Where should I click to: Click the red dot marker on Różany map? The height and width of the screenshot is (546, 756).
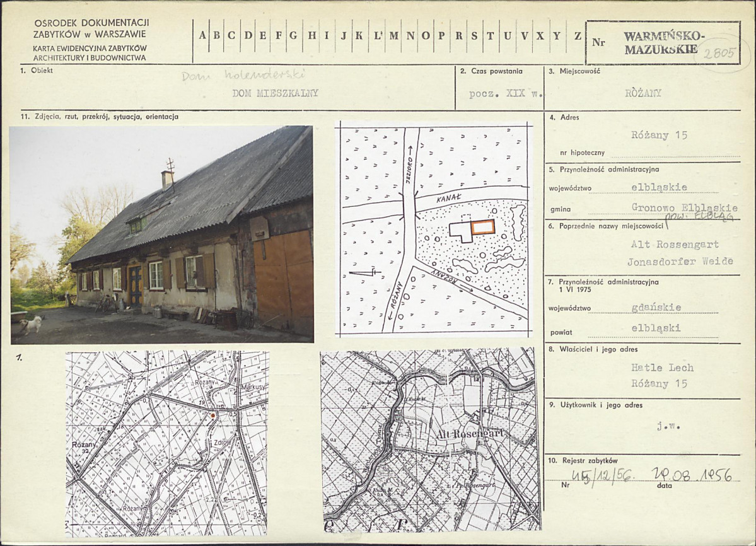[x=212, y=415]
